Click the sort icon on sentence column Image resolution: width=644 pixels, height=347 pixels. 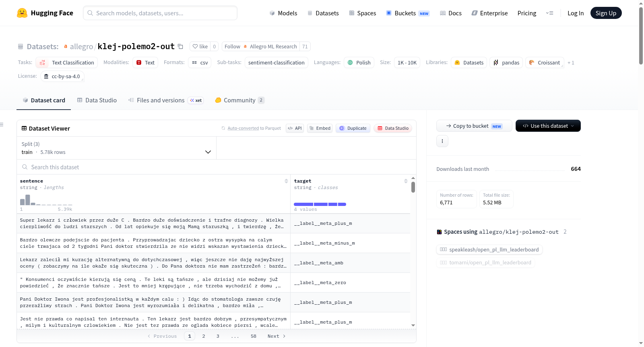click(x=286, y=181)
